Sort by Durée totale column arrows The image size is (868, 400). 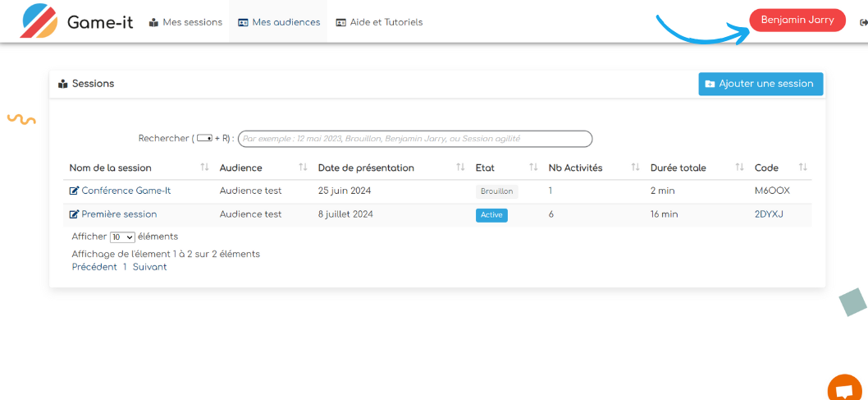(x=739, y=168)
